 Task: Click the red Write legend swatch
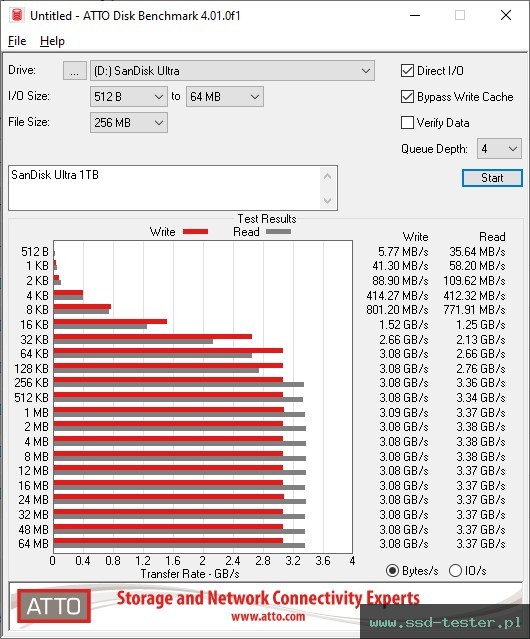[x=196, y=231]
